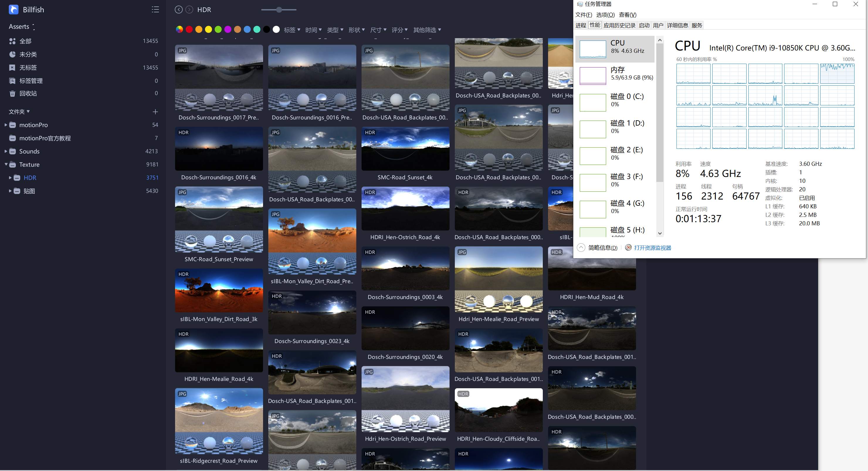Open the 标签管理 label manager
This screenshot has height=471, width=868.
(31, 81)
